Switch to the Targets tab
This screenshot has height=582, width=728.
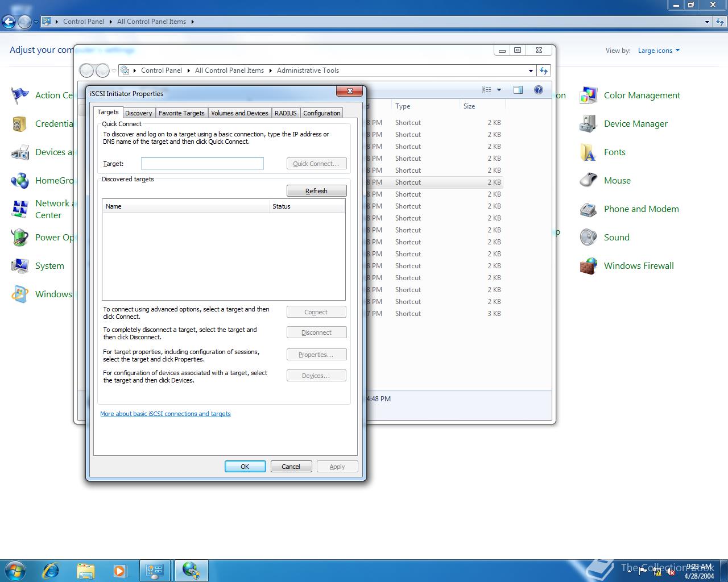click(x=108, y=113)
